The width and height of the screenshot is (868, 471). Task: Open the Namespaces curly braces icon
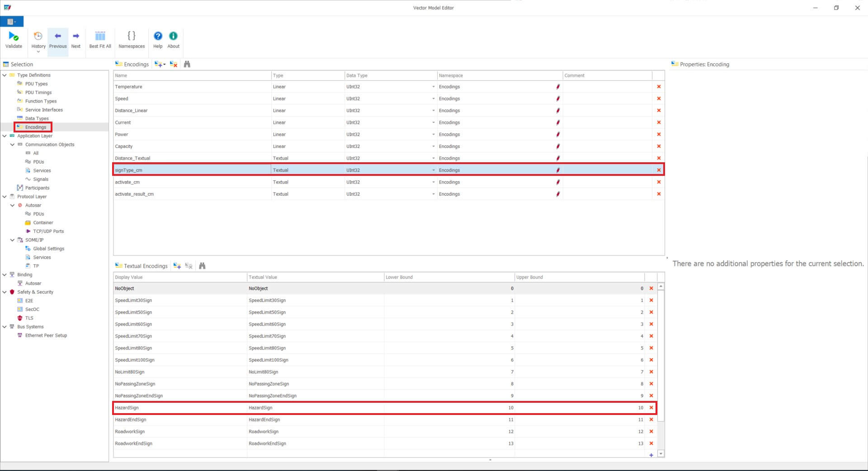click(132, 40)
